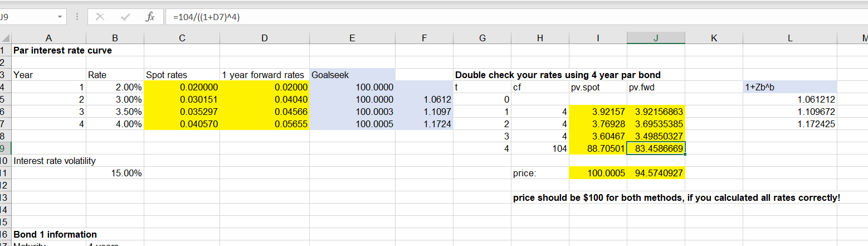Select pv.spot cell 3.76928
The image size is (868, 246).
click(598, 124)
